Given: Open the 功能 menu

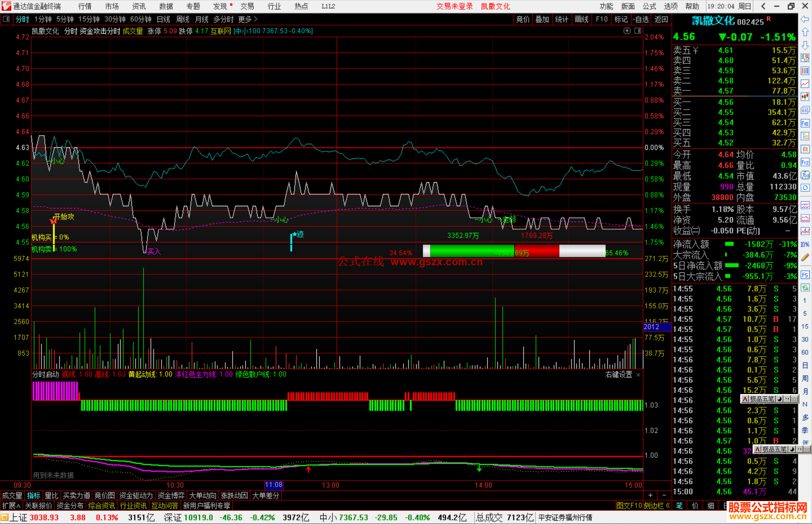Looking at the screenshot, I should click(606, 6).
